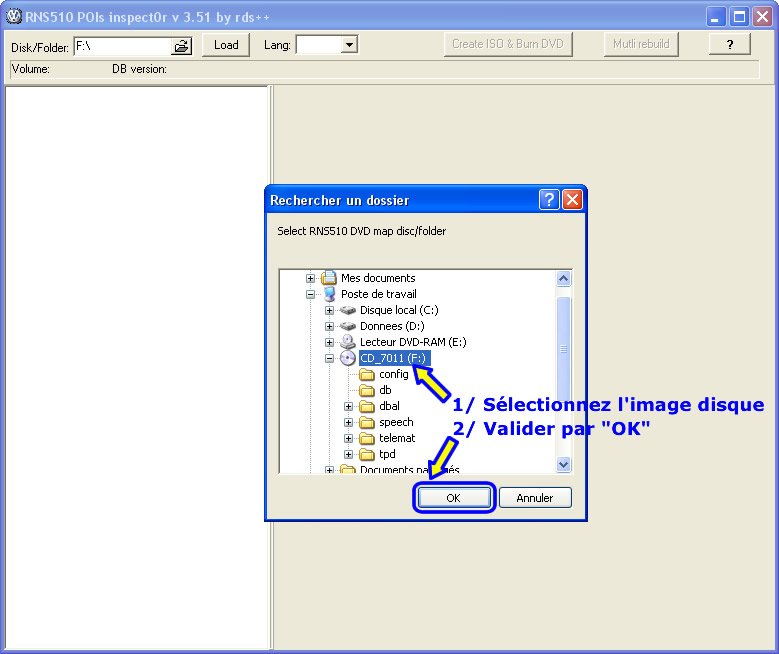Click the browse folder icon beside Disk/Folder
779x654 pixels.
[x=181, y=46]
